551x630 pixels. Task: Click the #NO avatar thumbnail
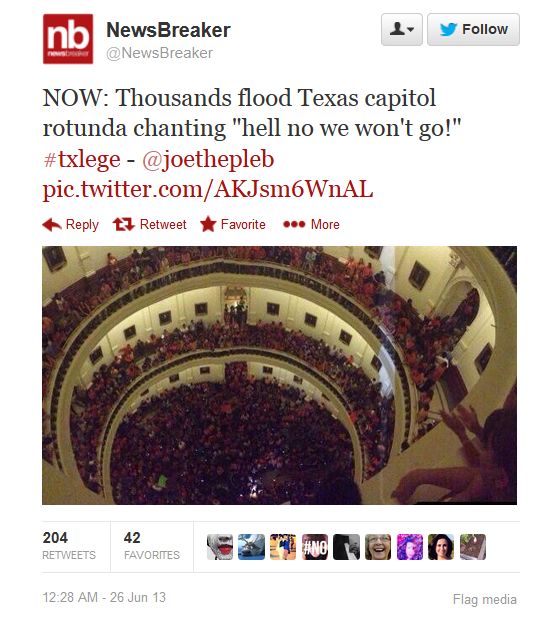pyautogui.click(x=315, y=547)
